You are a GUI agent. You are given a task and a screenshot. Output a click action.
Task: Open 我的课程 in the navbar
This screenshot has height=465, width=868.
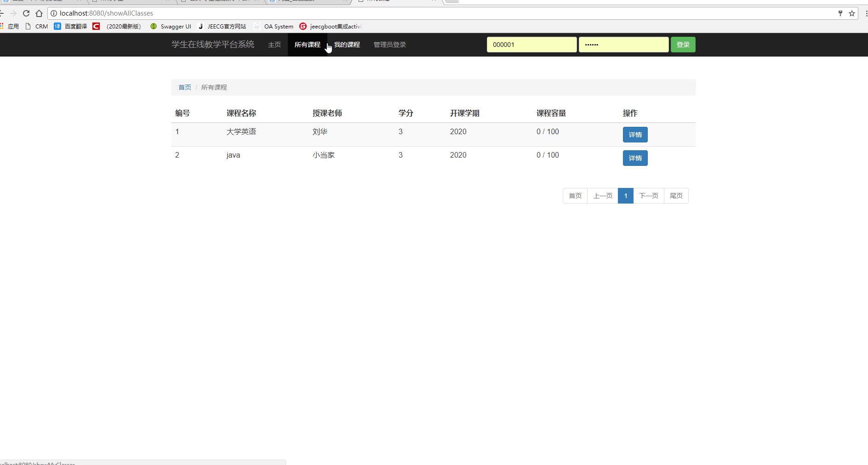[x=347, y=45]
